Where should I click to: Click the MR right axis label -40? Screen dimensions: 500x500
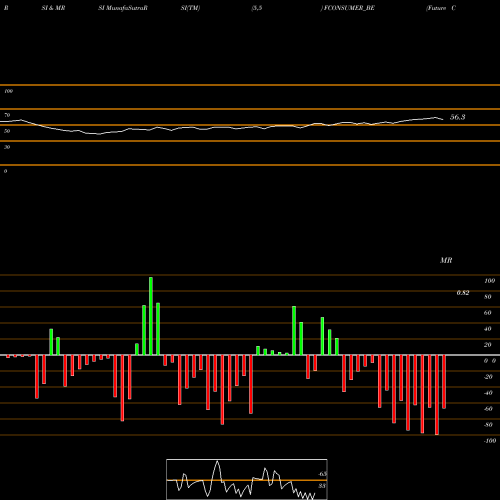tap(488, 393)
